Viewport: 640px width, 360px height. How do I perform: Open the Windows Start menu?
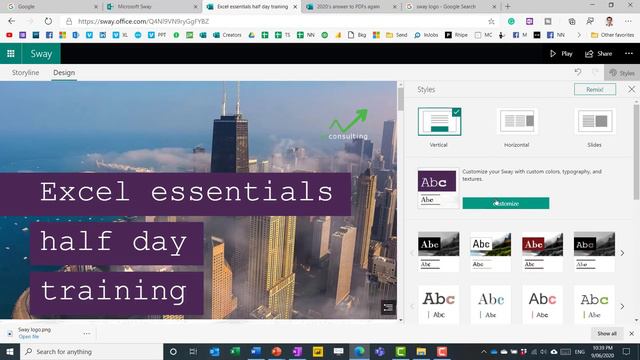10,351
